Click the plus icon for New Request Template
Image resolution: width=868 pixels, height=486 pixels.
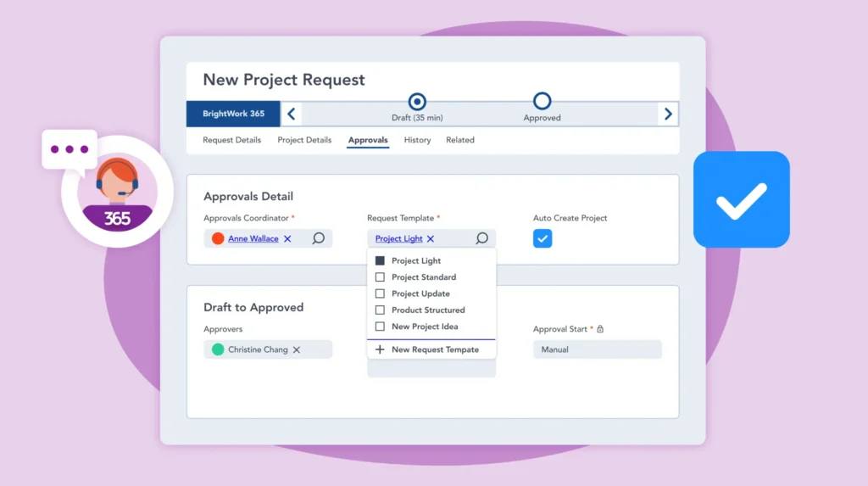[x=380, y=349]
